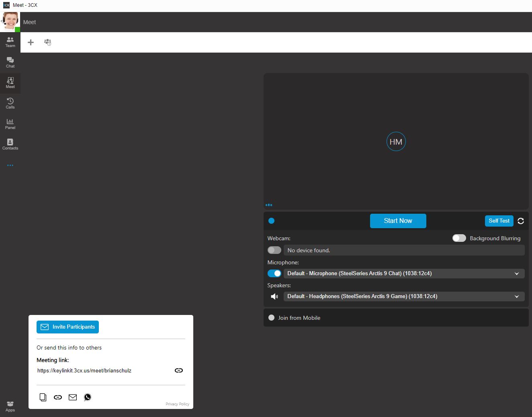Viewport: 532px width, 417px height.
Task: Click the bottom-row copy link icon
Action: click(x=58, y=397)
